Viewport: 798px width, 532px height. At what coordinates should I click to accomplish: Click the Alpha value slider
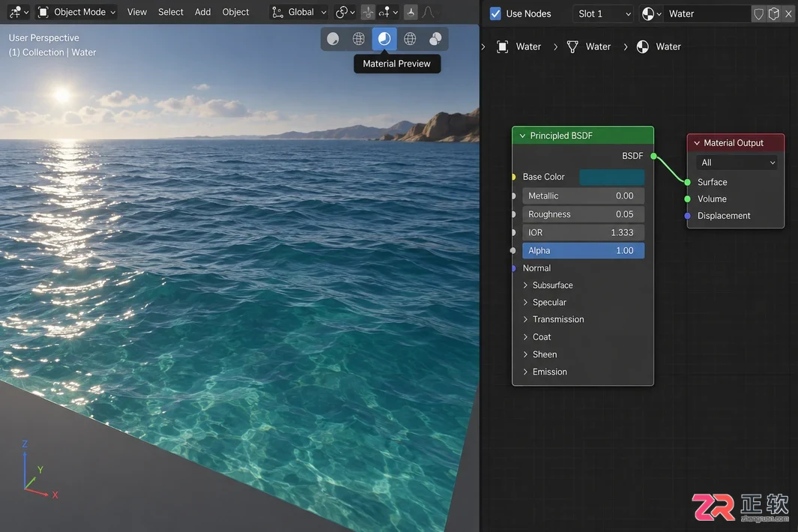[583, 250]
